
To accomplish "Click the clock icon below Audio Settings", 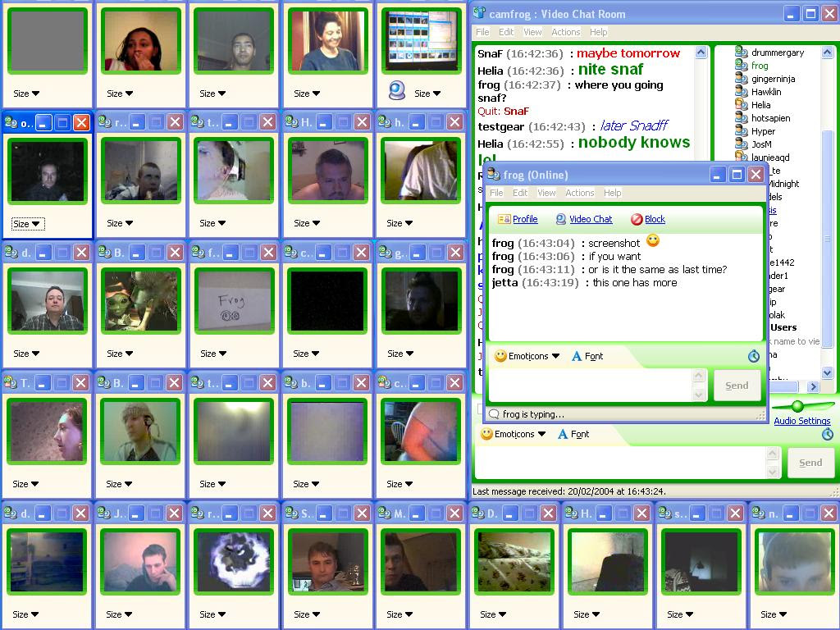I will tap(827, 435).
